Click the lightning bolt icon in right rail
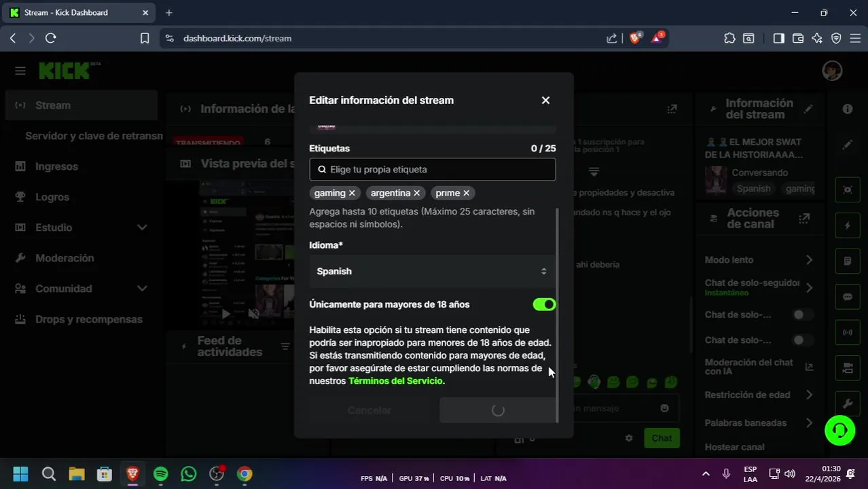This screenshot has width=868, height=489. [848, 225]
